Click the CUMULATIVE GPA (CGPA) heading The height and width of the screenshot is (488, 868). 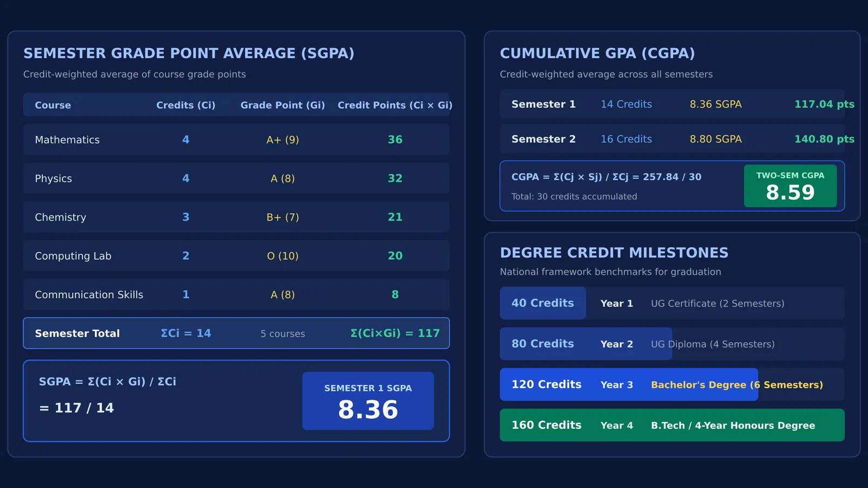[597, 53]
